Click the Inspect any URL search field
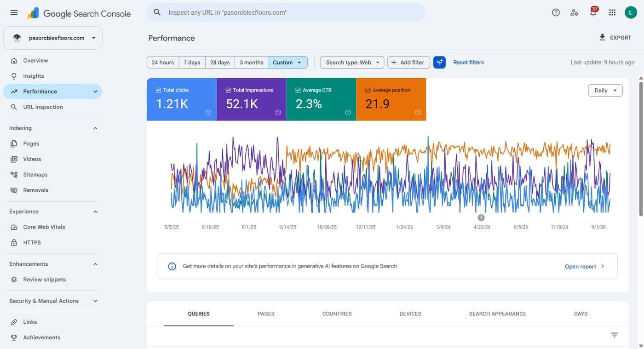644x349 pixels. [x=286, y=12]
